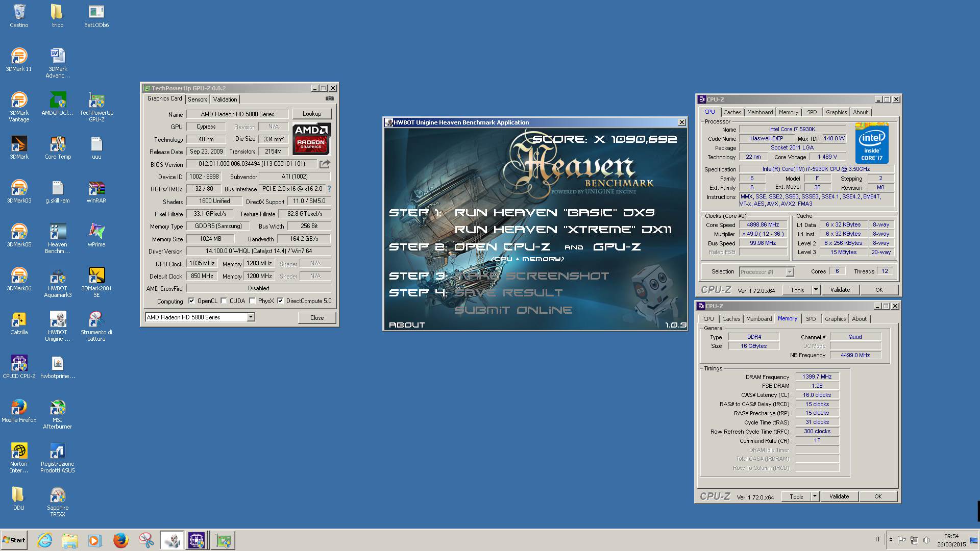Open SPD tab in lower CPU-Z window
Image resolution: width=980 pixels, height=551 pixels.
[811, 319]
